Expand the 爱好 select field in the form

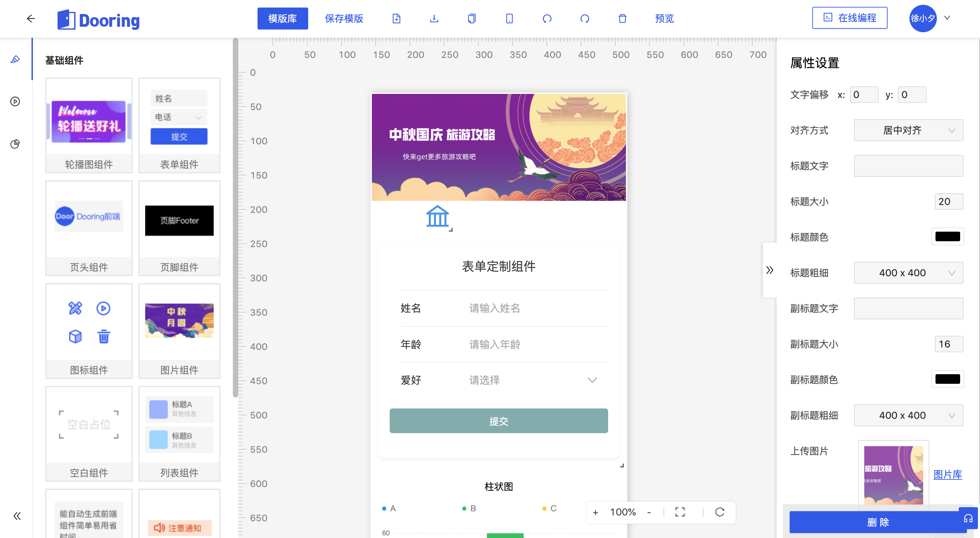pos(592,380)
